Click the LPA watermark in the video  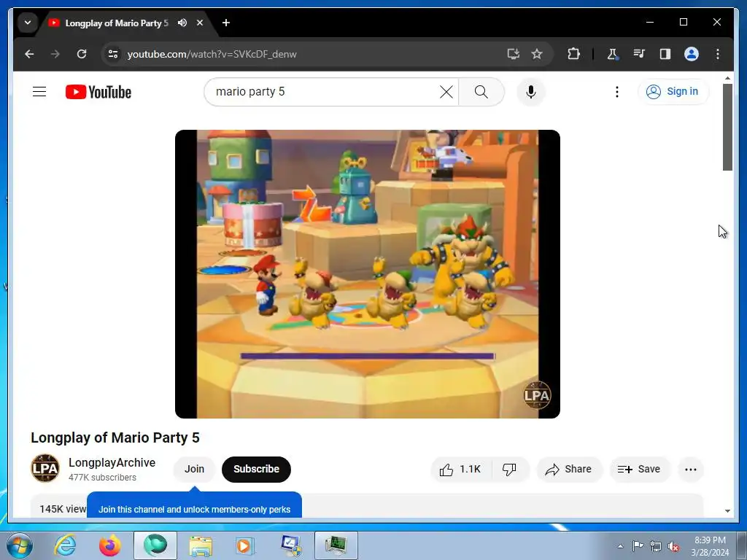[537, 394]
